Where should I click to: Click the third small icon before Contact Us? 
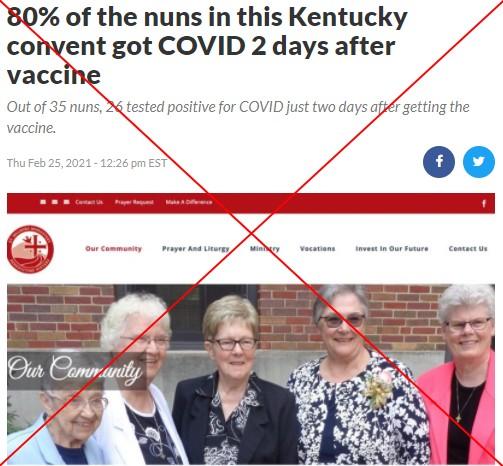(66, 202)
